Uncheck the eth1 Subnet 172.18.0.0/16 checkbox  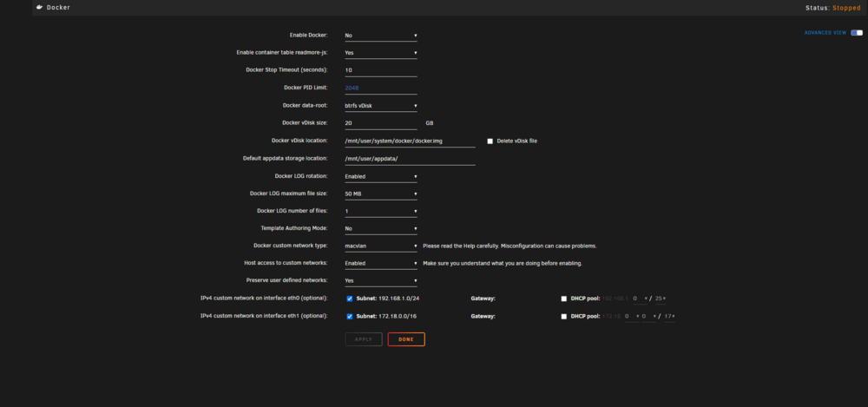coord(350,317)
